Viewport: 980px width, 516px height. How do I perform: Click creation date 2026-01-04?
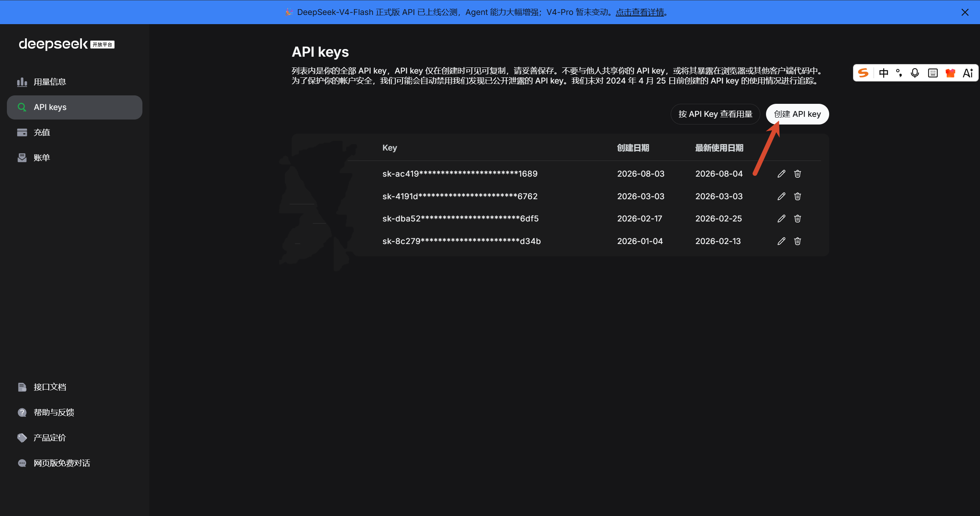click(640, 241)
